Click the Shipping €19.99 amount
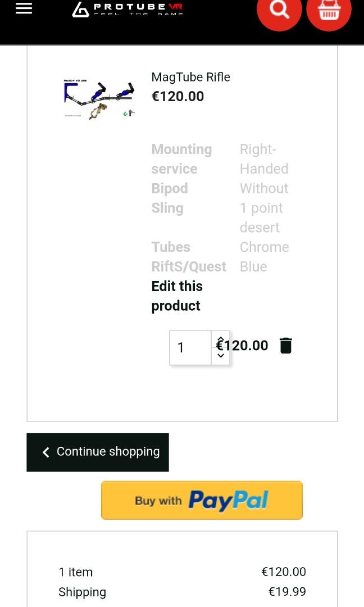Image resolution: width=364 pixels, height=607 pixels. [x=287, y=591]
